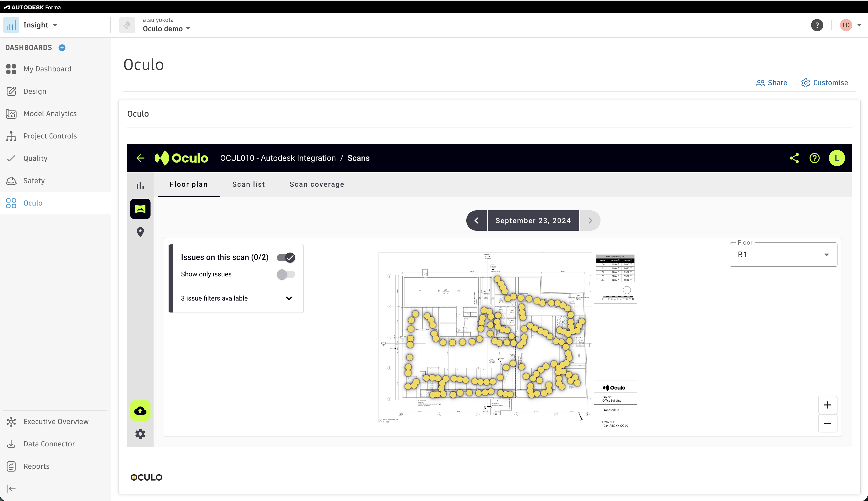Screen dimensions: 868x501
Task: Open the help question mark icon
Action: click(x=817, y=25)
